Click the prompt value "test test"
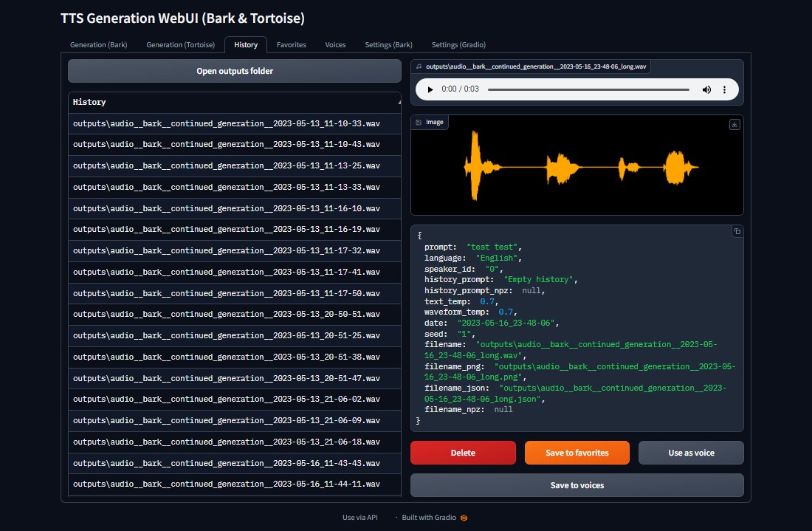This screenshot has height=531, width=812. 492,247
